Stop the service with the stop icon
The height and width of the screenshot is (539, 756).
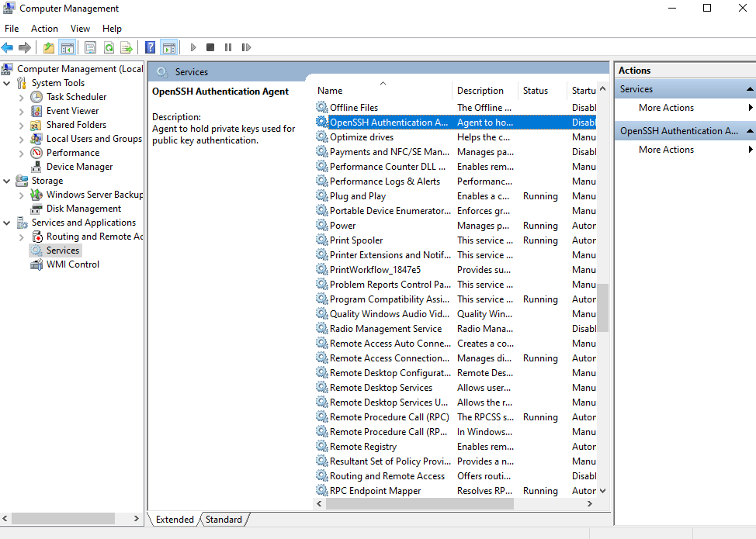pyautogui.click(x=210, y=47)
